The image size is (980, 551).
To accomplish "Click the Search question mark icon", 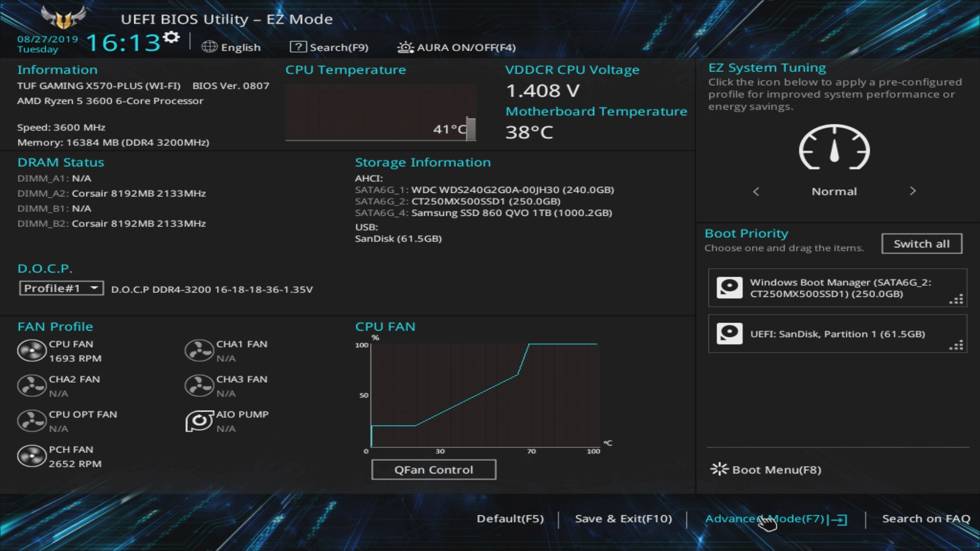I will (298, 47).
